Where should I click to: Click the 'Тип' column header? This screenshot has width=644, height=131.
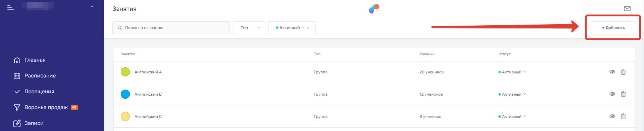[x=317, y=54]
